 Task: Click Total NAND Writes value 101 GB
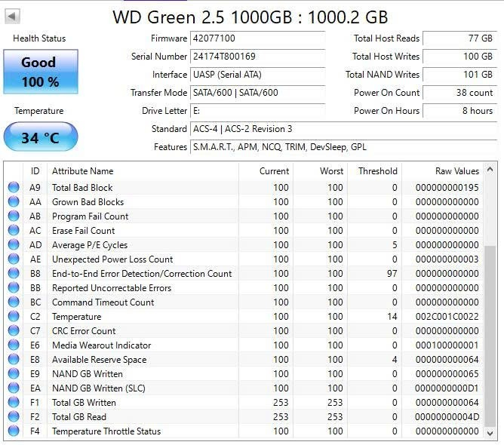(x=459, y=75)
